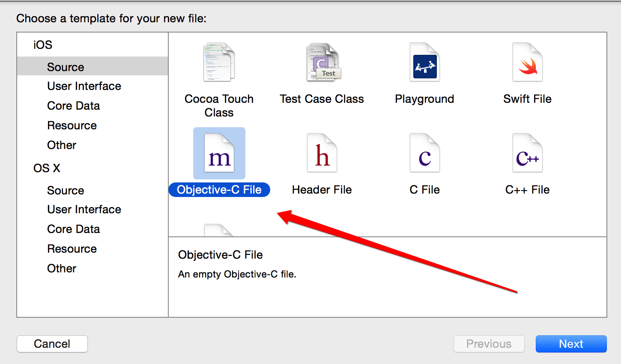This screenshot has height=364, width=621.
Task: Choose Core Data under OS X
Action: pyautogui.click(x=73, y=229)
